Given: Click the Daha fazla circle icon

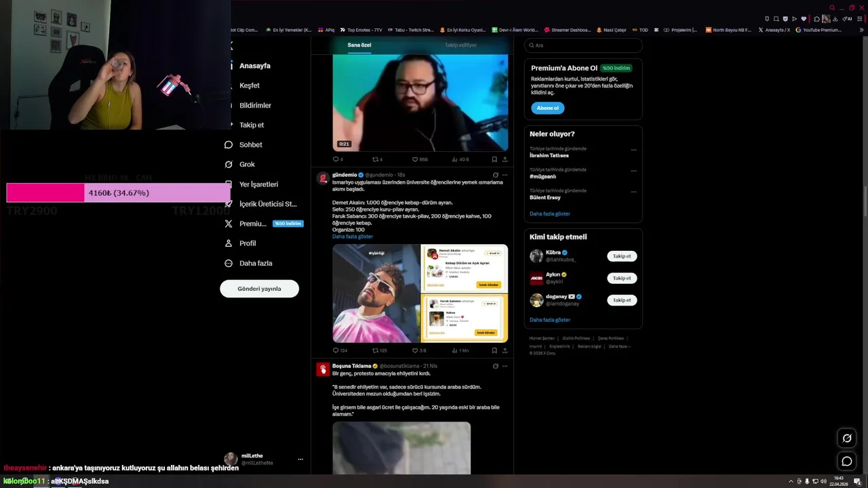Looking at the screenshot, I should click(229, 263).
